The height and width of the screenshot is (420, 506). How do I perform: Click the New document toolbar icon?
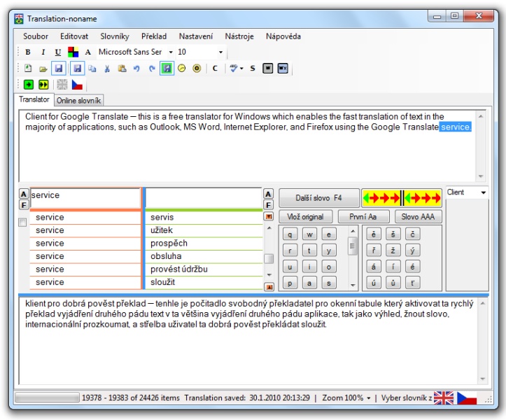28,69
